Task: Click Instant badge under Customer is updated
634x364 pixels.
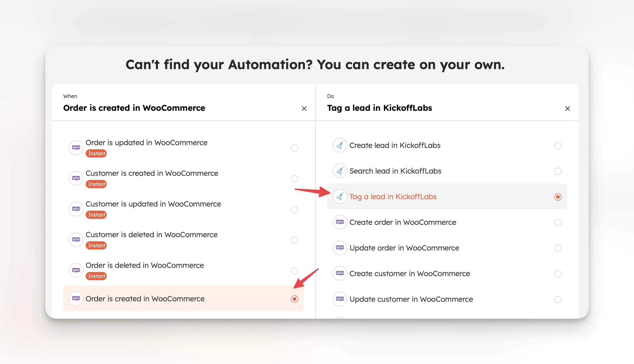Action: point(96,215)
